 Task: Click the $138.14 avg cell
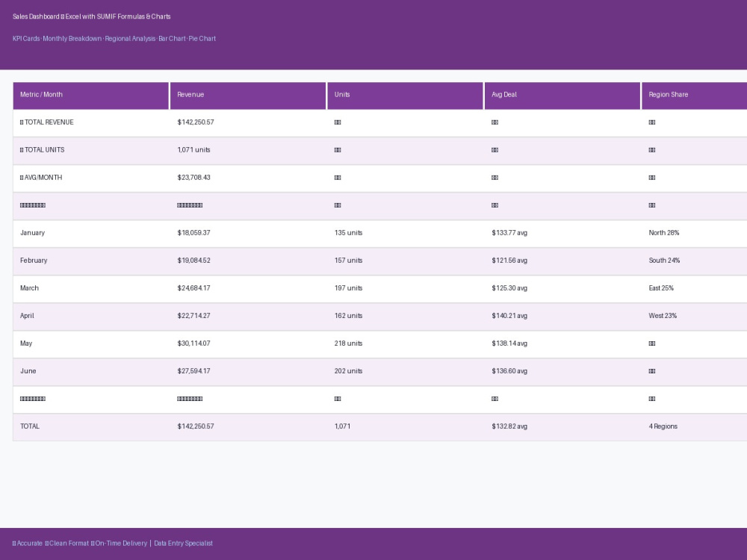pos(562,343)
